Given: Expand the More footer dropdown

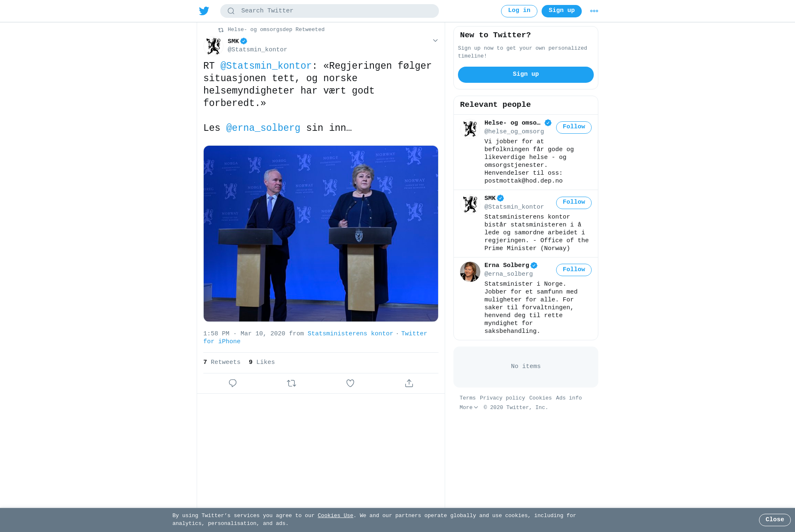Looking at the screenshot, I should 469,408.
